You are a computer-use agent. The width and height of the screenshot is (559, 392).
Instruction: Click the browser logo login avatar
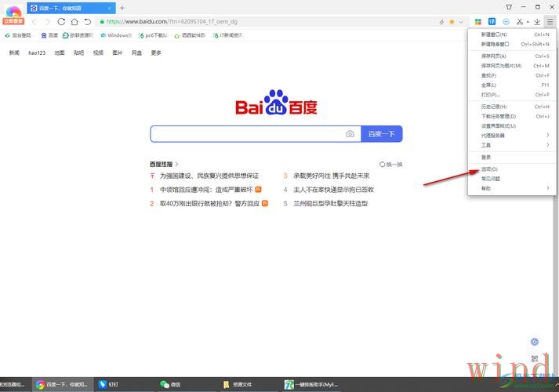[13, 16]
